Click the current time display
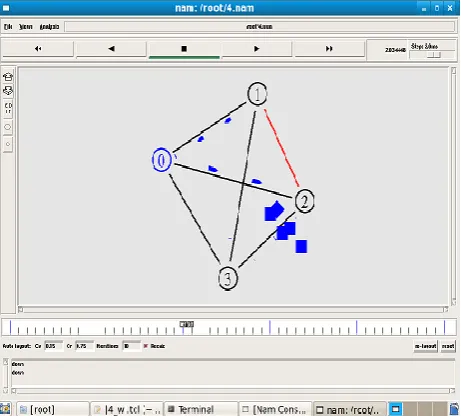461x416 pixels. (x=395, y=50)
